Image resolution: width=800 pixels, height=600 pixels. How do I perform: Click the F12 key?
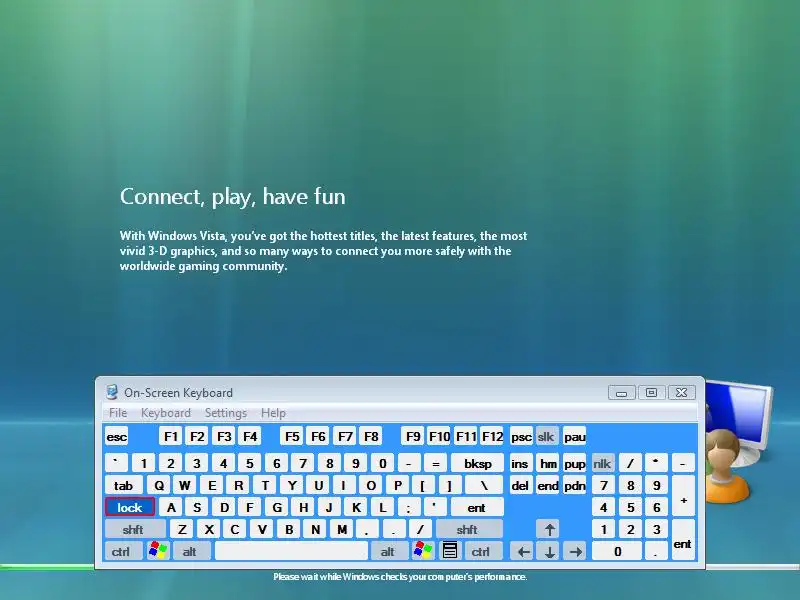[493, 436]
